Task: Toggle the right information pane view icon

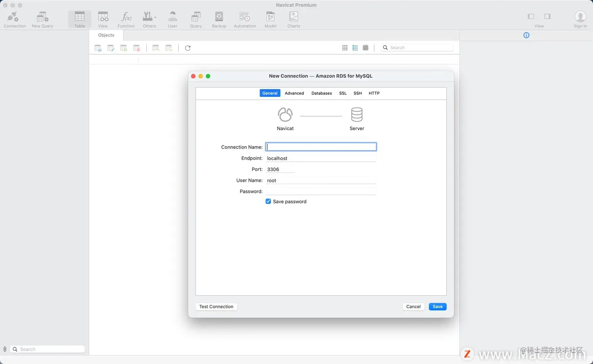Action: pyautogui.click(x=548, y=16)
